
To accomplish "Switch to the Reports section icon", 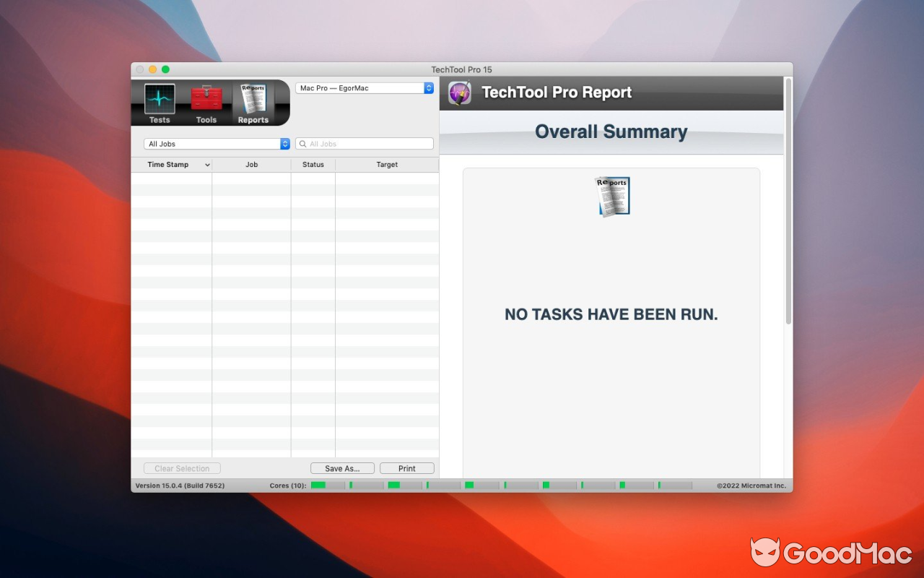I will point(253,103).
